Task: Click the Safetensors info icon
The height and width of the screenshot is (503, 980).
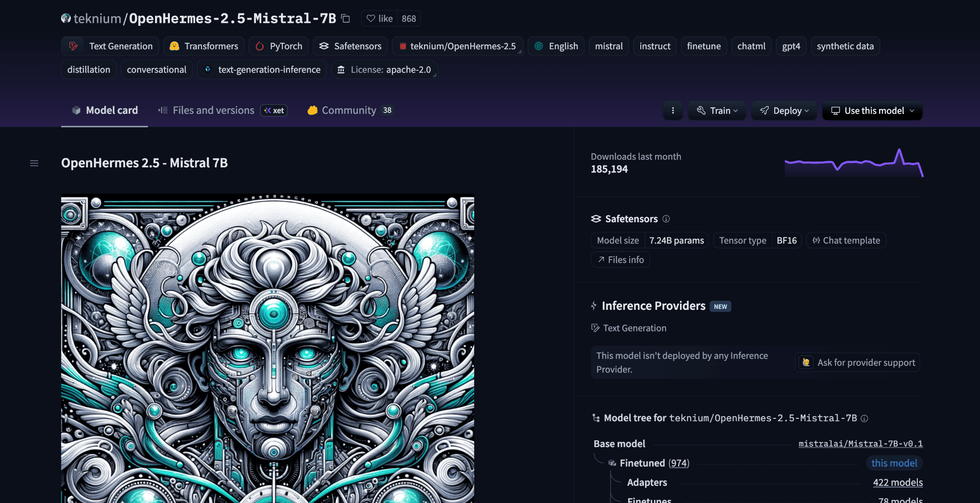Action: point(666,219)
